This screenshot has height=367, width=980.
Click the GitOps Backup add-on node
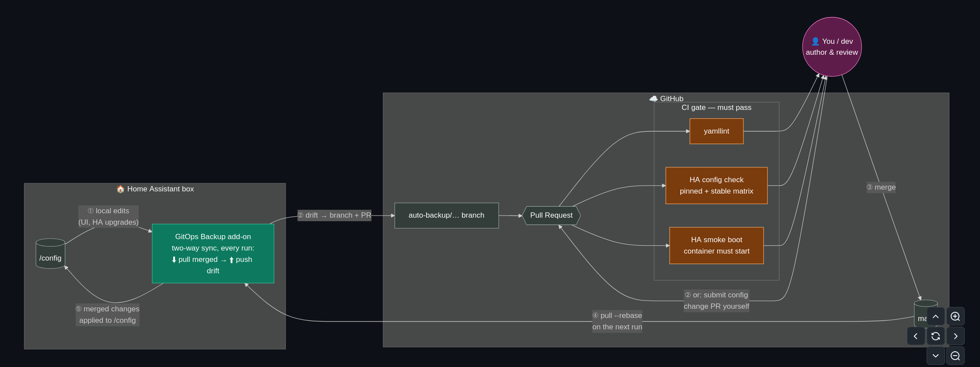pos(213,254)
